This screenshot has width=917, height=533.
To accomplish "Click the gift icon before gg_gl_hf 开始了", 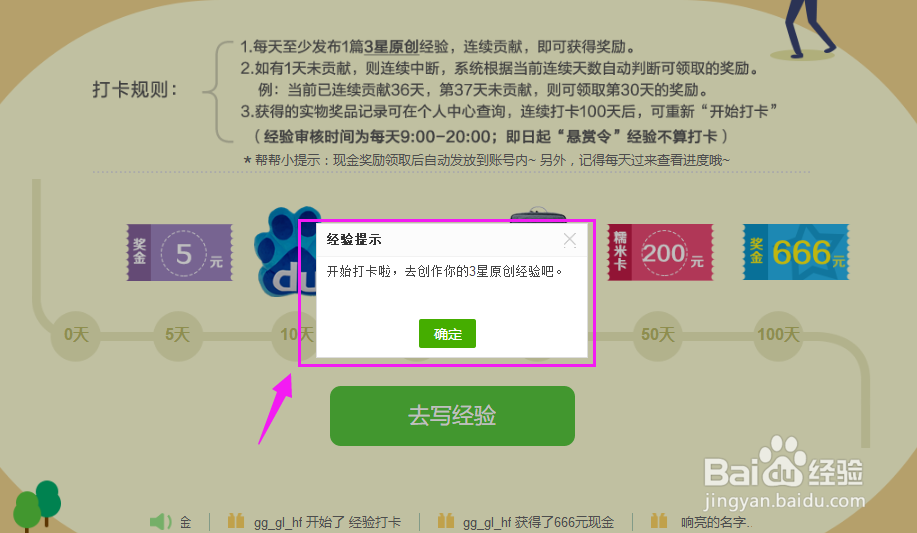I will [236, 521].
